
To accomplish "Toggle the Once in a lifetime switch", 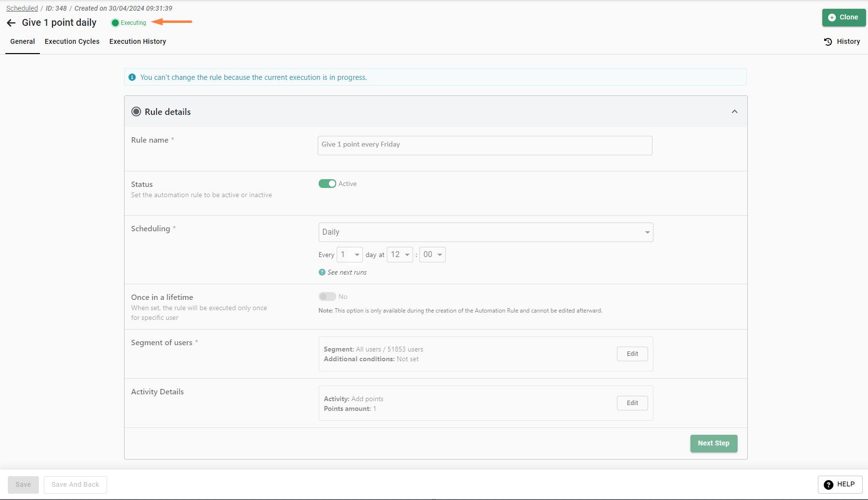I will tap(327, 296).
